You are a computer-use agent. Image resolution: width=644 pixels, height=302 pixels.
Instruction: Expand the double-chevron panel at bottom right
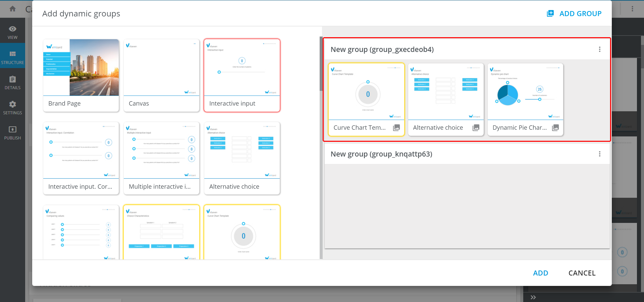pos(533,297)
